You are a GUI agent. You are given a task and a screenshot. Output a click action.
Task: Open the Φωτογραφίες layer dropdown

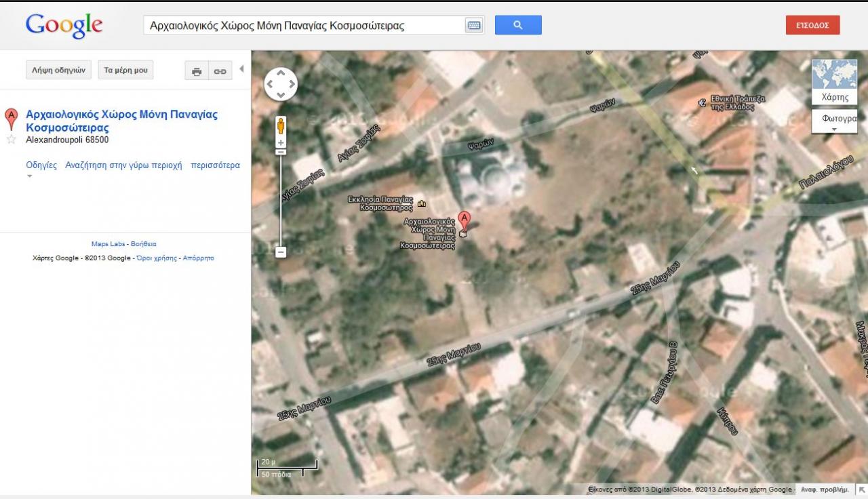(834, 121)
